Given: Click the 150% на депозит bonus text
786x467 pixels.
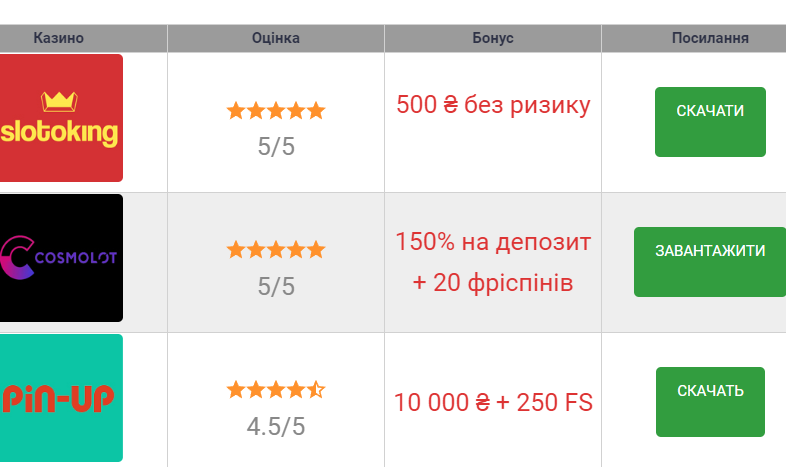Looking at the screenshot, I should tap(493, 242).
